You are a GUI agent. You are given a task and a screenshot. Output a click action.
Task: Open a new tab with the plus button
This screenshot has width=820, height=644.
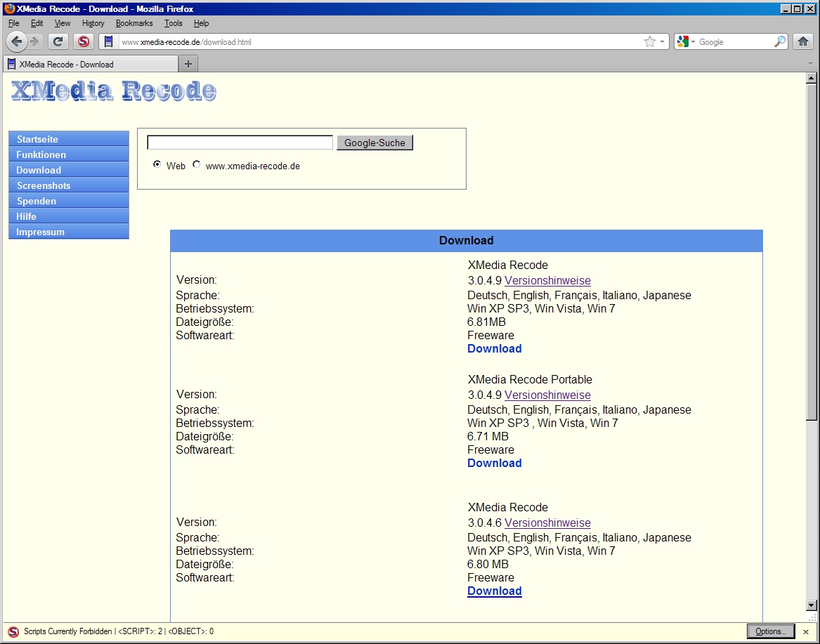point(188,64)
